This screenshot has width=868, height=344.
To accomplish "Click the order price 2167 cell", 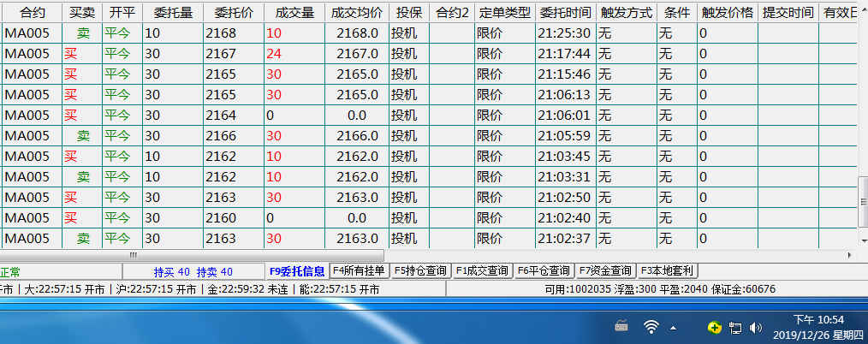I will tap(234, 54).
